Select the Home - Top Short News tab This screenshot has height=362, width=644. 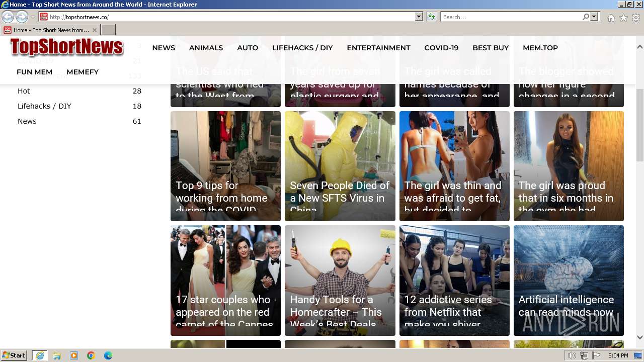click(50, 30)
